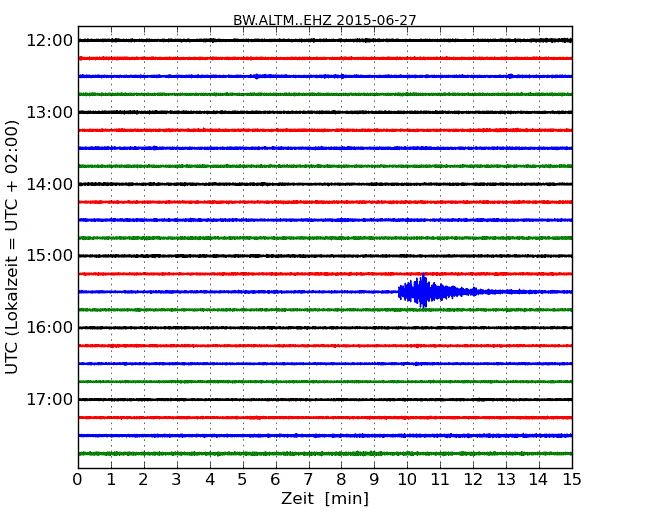
Task: Click the 6 minute tick label
Action: tap(275, 480)
